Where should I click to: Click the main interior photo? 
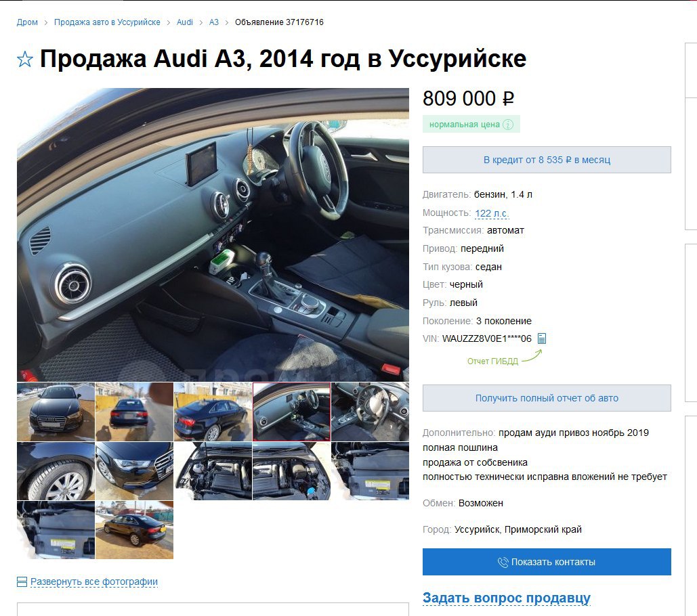click(x=213, y=234)
